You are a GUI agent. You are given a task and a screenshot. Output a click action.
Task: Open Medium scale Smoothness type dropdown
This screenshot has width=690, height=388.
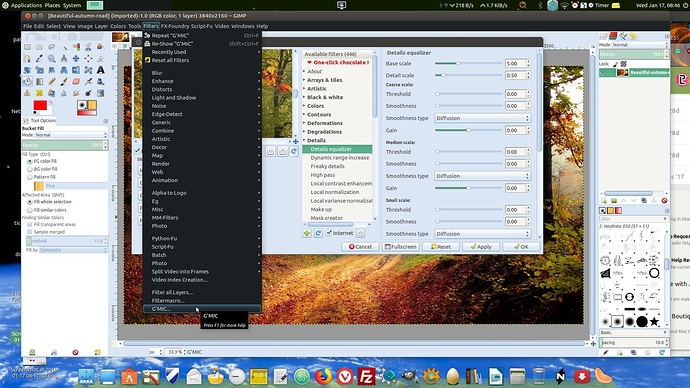(x=482, y=176)
